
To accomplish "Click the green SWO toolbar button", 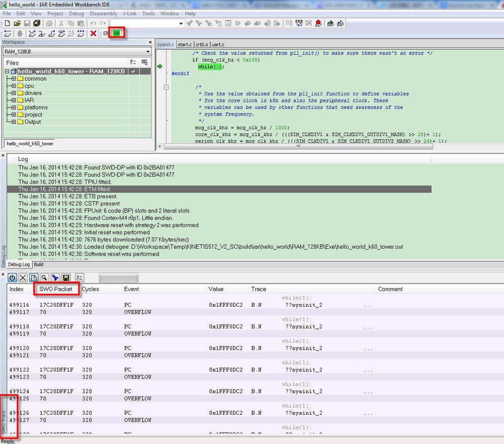I will point(117,33).
